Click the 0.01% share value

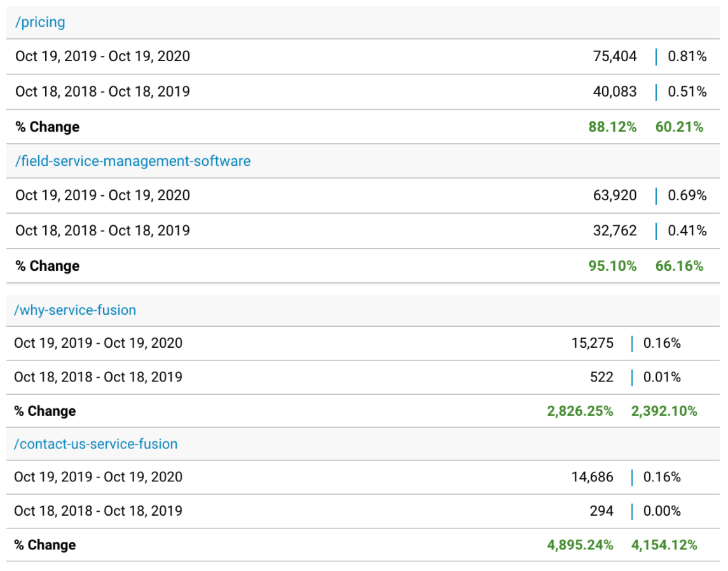[662, 377]
